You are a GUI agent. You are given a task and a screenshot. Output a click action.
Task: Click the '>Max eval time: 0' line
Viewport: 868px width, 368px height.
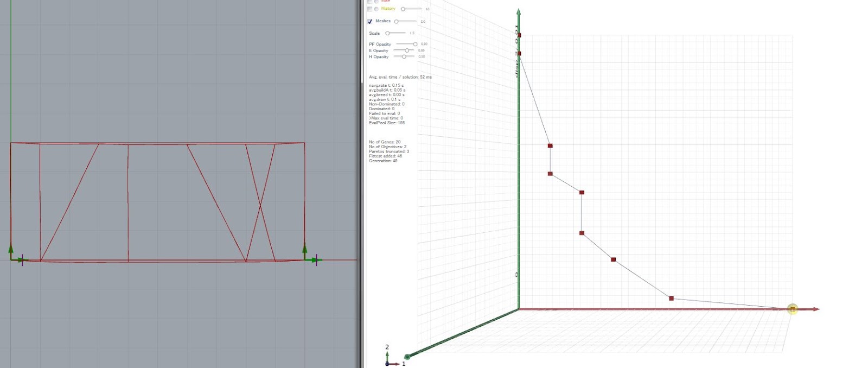click(x=386, y=118)
